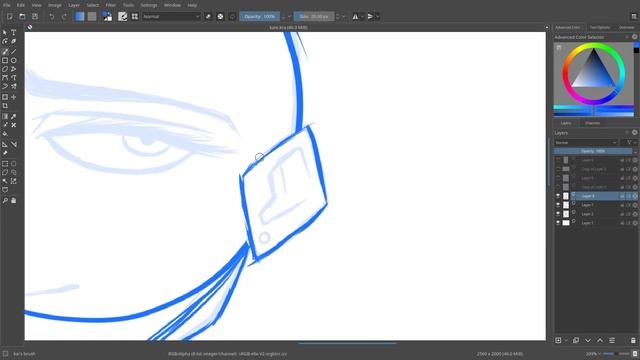Select the Calligraphy tool

pyautogui.click(x=13, y=41)
